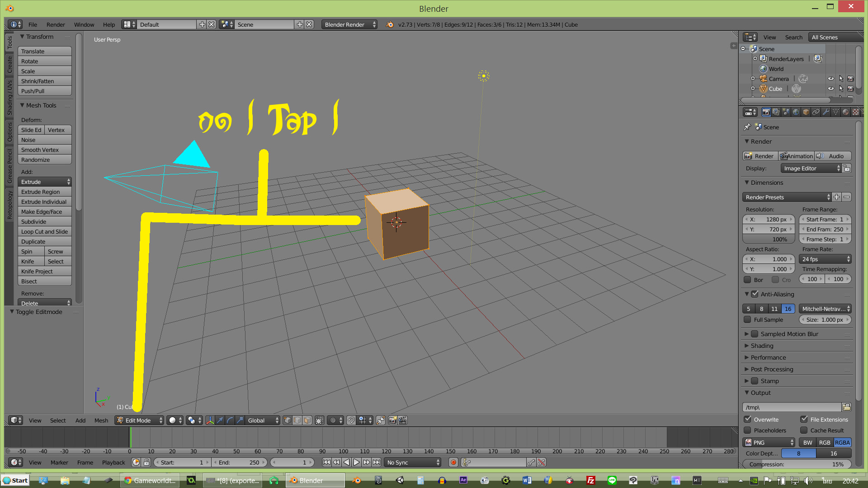This screenshot has width=868, height=488.
Task: Toggle limit selection to visible icon
Action: 320,421
